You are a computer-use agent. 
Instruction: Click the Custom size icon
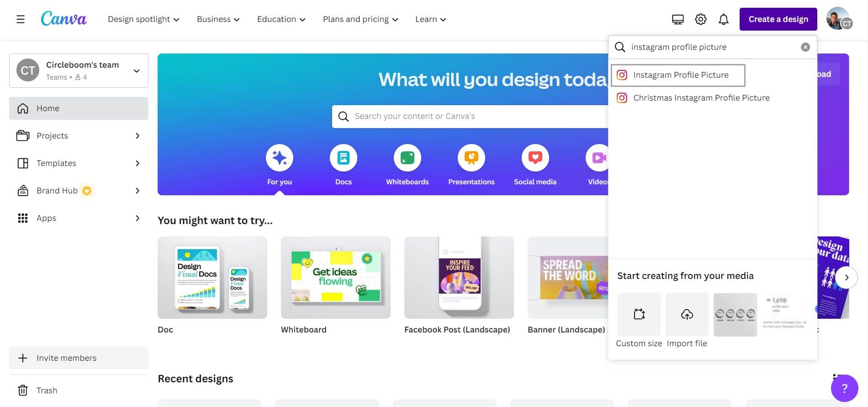pyautogui.click(x=639, y=315)
